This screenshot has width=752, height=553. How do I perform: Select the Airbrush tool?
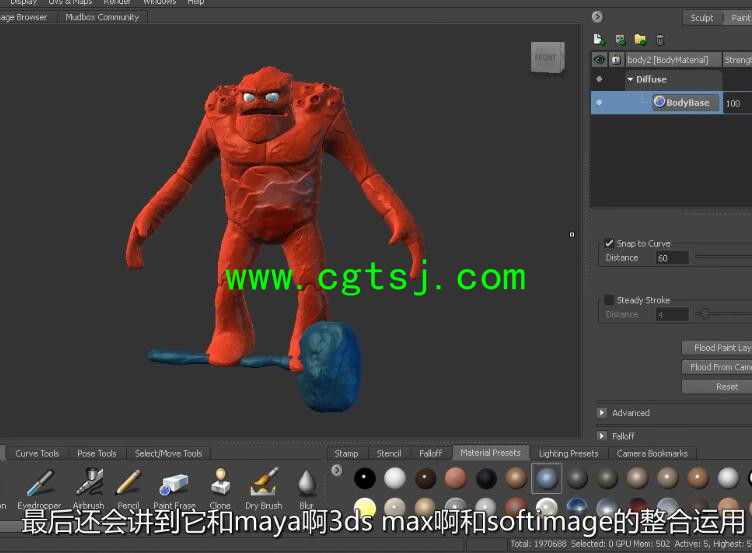click(x=89, y=488)
